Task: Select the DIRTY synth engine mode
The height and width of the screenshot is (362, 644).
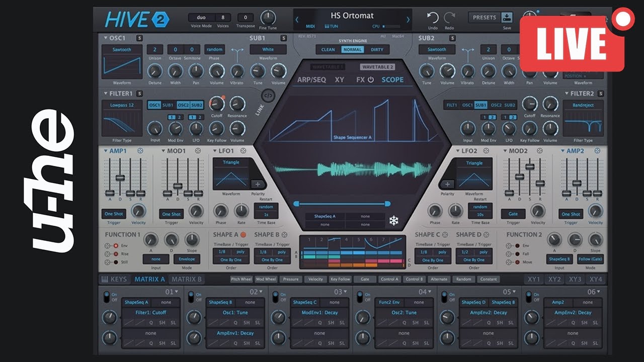Action: click(377, 50)
